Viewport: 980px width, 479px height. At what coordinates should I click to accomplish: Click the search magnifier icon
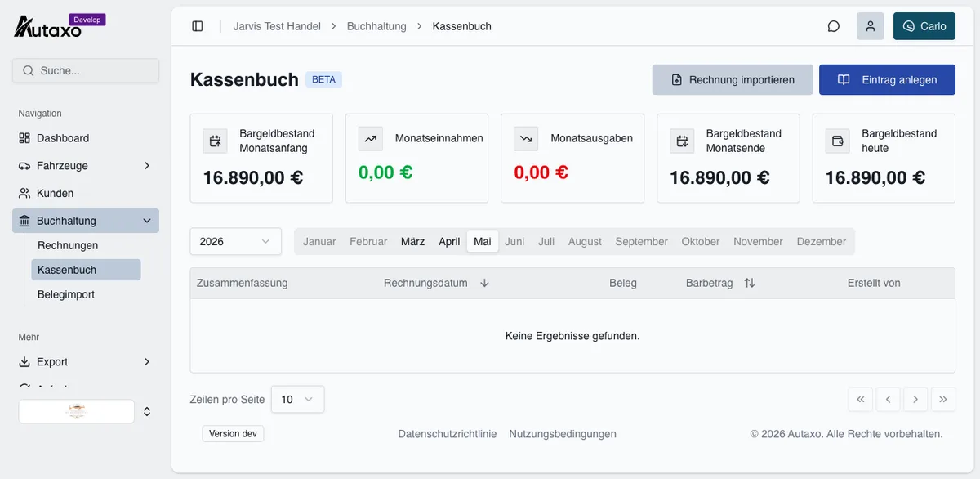click(29, 70)
